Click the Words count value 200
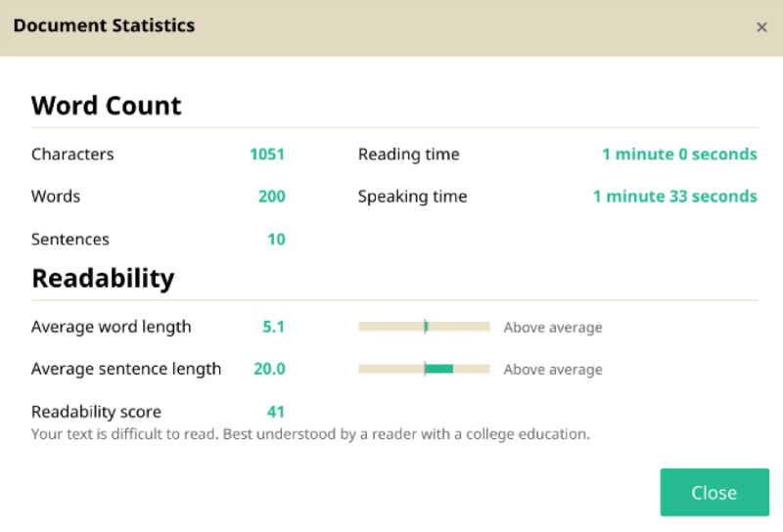Image resolution: width=783 pixels, height=532 pixels. [x=271, y=197]
